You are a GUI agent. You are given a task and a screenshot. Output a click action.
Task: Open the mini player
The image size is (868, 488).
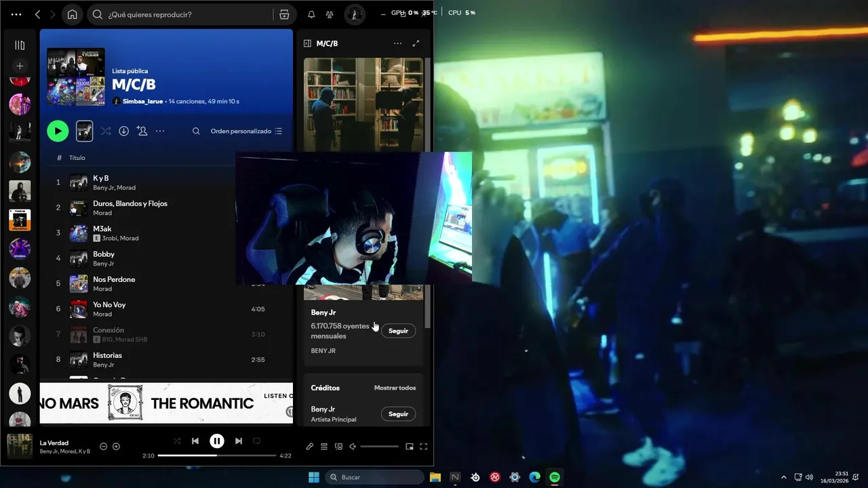tap(410, 447)
